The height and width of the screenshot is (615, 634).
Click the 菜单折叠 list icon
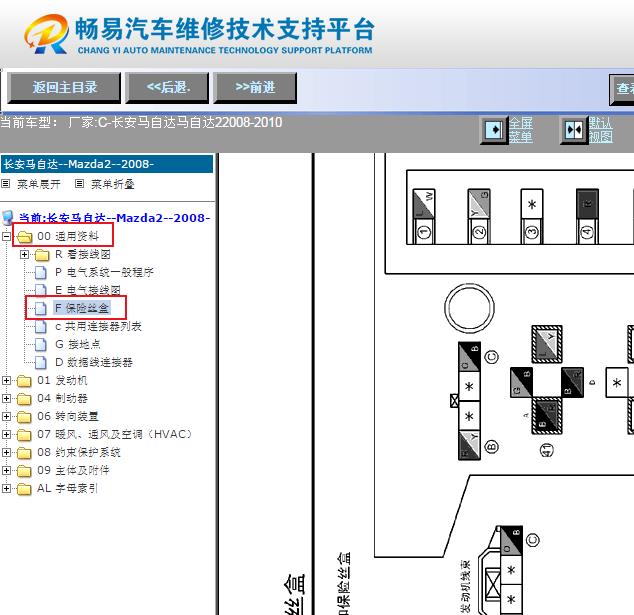click(x=80, y=184)
